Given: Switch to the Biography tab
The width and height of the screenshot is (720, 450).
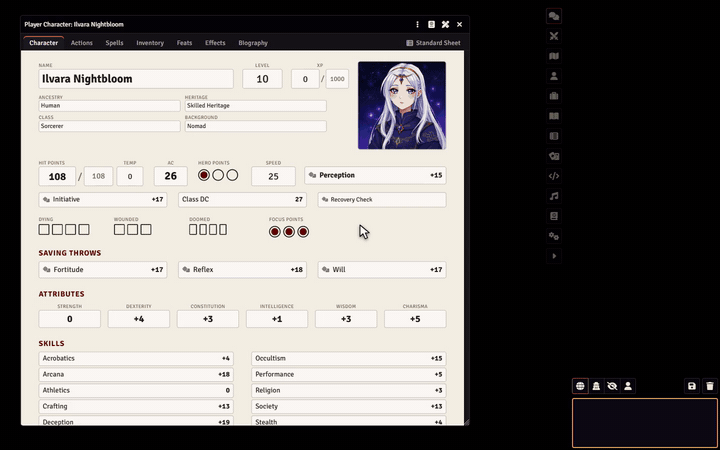Looking at the screenshot, I should [253, 43].
